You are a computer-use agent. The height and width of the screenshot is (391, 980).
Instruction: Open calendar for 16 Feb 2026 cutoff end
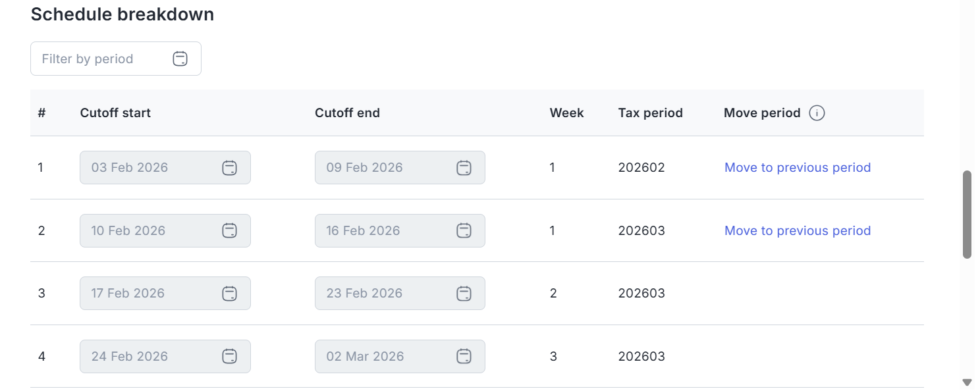pyautogui.click(x=464, y=231)
